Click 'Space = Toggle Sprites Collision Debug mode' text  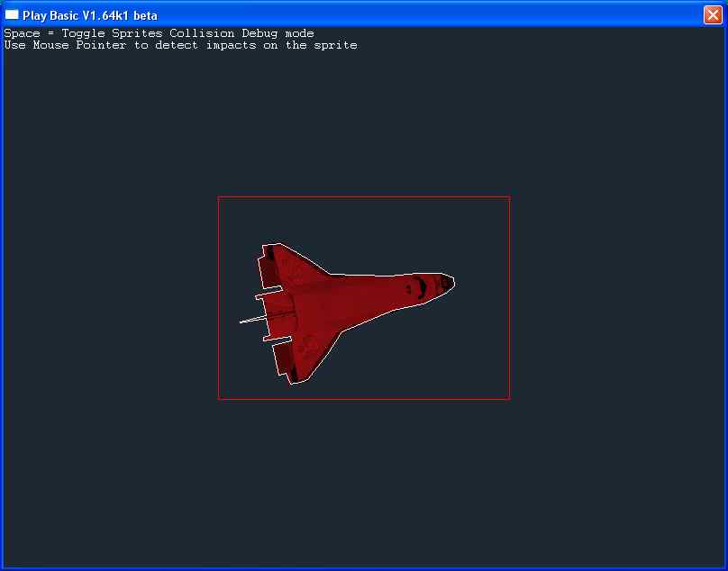point(159,33)
